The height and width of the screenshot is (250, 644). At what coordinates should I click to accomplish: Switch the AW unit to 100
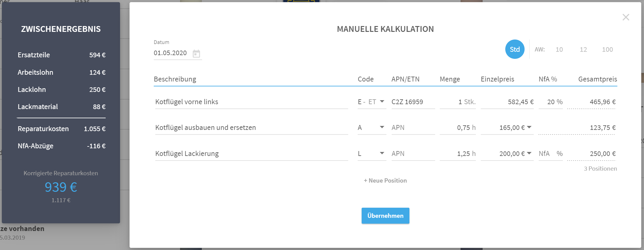pos(607,50)
